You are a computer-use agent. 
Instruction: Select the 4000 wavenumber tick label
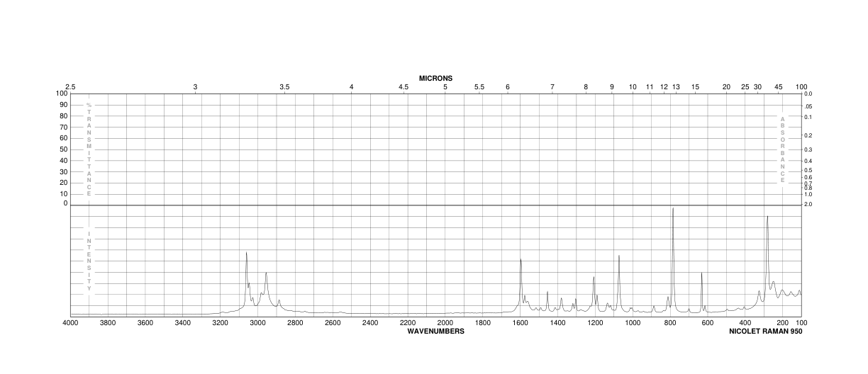tap(70, 323)
